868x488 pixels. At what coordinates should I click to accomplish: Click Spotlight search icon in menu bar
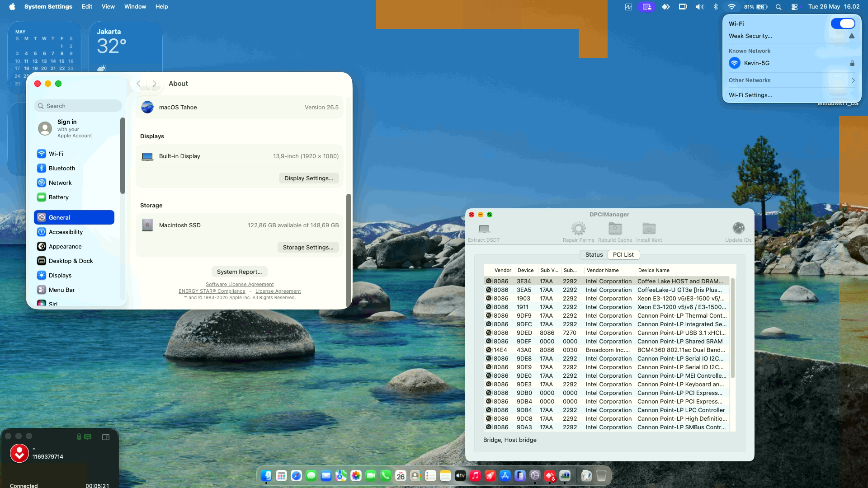tap(778, 7)
